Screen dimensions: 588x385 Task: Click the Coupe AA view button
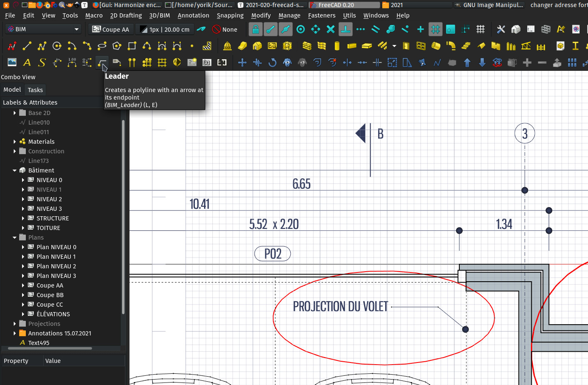click(111, 29)
